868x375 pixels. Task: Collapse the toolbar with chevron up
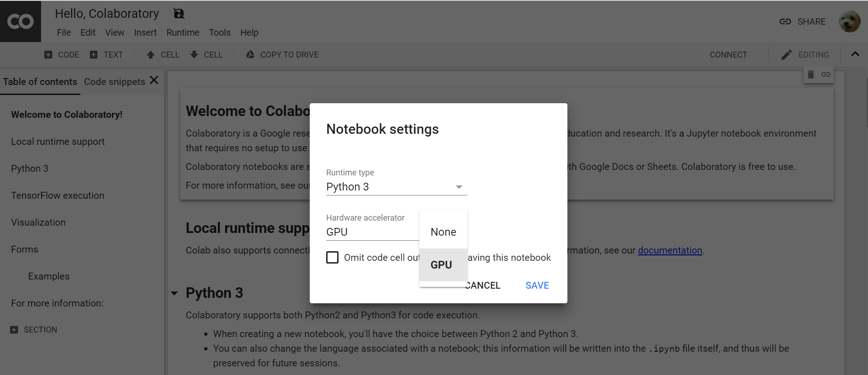855,54
